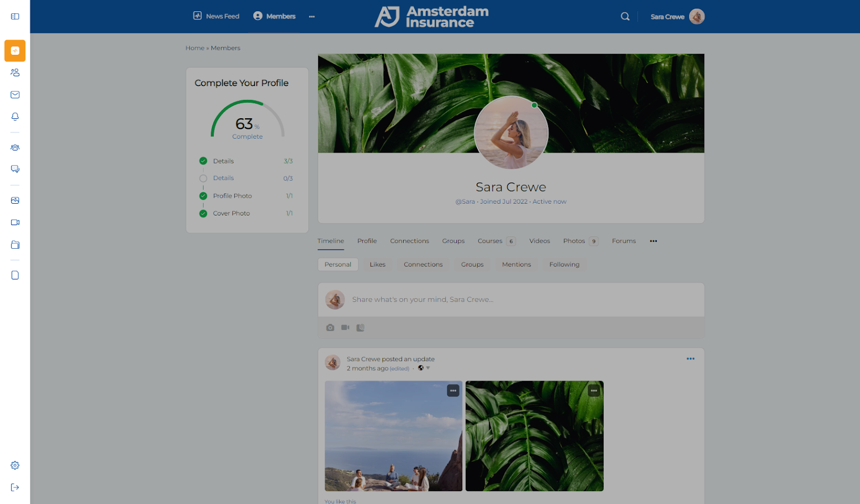
Task: Expand the post privacy globe dropdown
Action: pyautogui.click(x=424, y=368)
